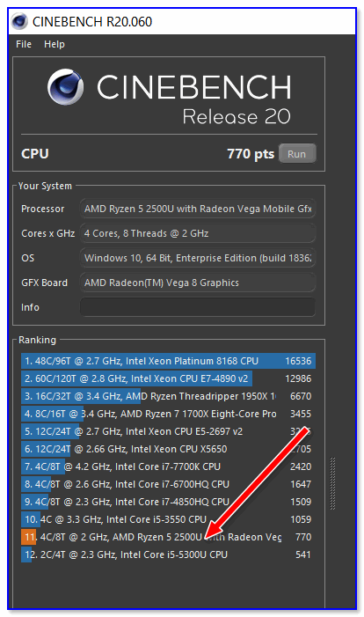Run the CPU benchmark
The width and height of the screenshot is (364, 617).
coord(297,153)
